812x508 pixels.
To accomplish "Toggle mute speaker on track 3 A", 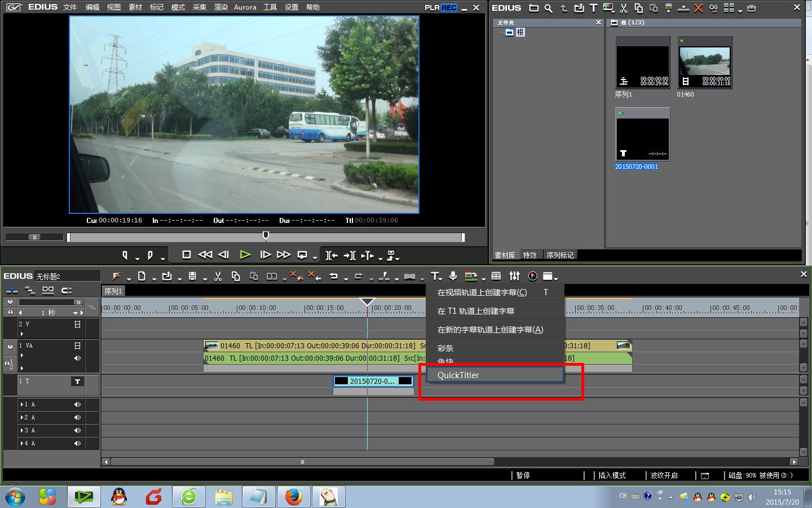I will point(77,431).
